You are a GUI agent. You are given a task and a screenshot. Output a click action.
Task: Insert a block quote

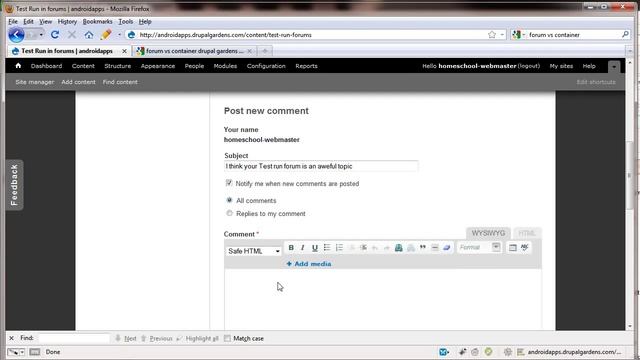(x=423, y=247)
